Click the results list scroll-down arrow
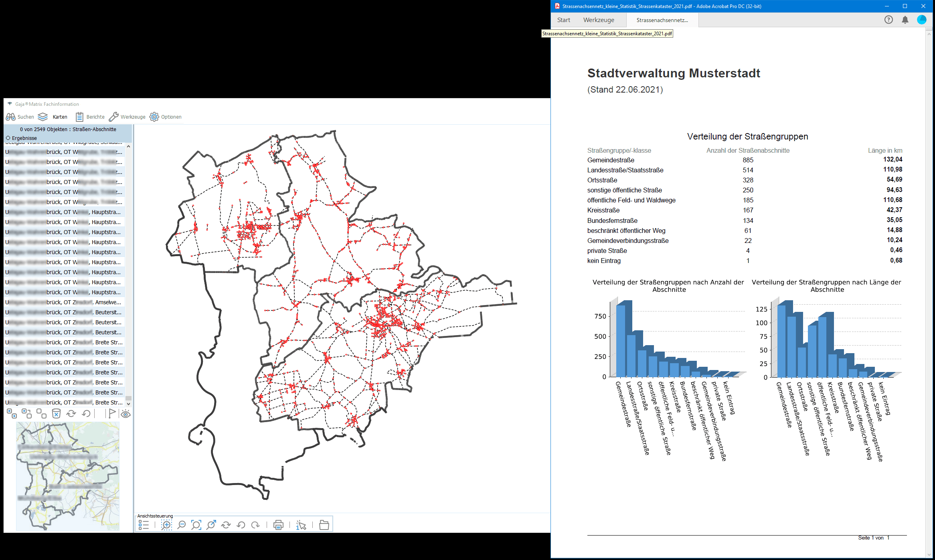This screenshot has width=935, height=560. (128, 404)
